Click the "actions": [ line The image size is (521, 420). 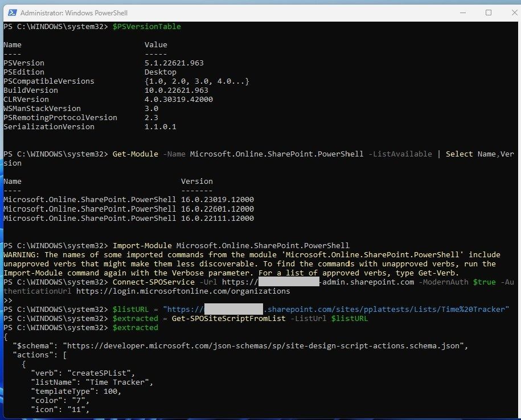(x=39, y=355)
